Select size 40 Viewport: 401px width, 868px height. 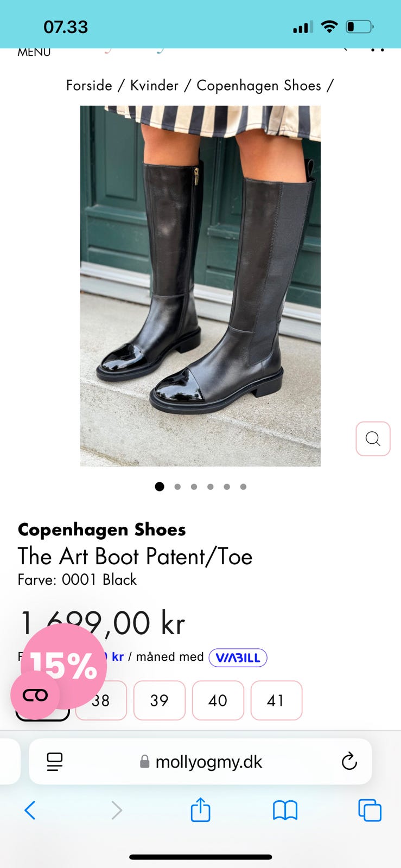coord(218,700)
